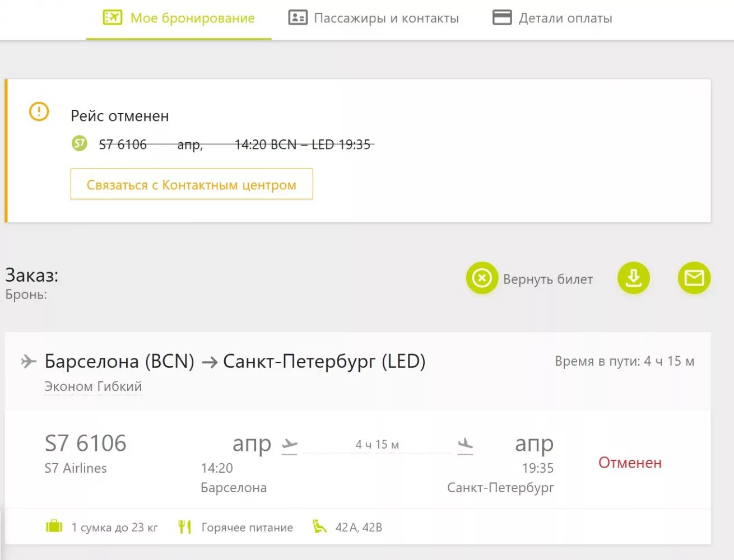Click the Отменен status text

tap(630, 463)
